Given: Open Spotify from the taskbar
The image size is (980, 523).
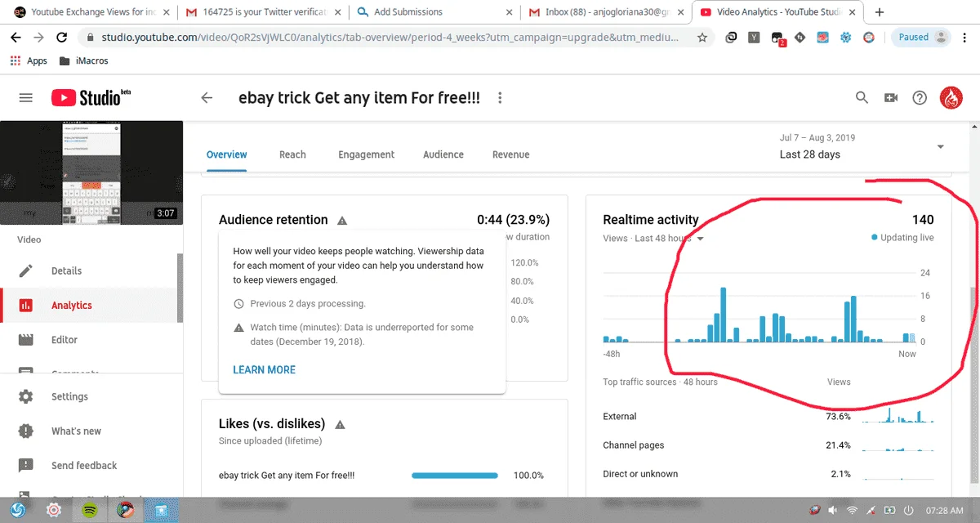Looking at the screenshot, I should tap(89, 510).
